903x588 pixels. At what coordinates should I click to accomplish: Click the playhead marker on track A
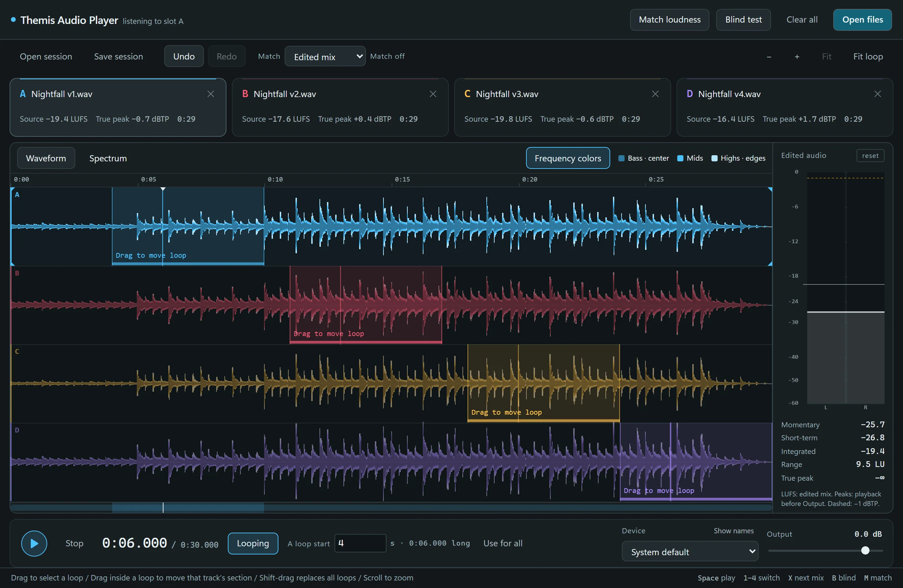[x=163, y=189]
